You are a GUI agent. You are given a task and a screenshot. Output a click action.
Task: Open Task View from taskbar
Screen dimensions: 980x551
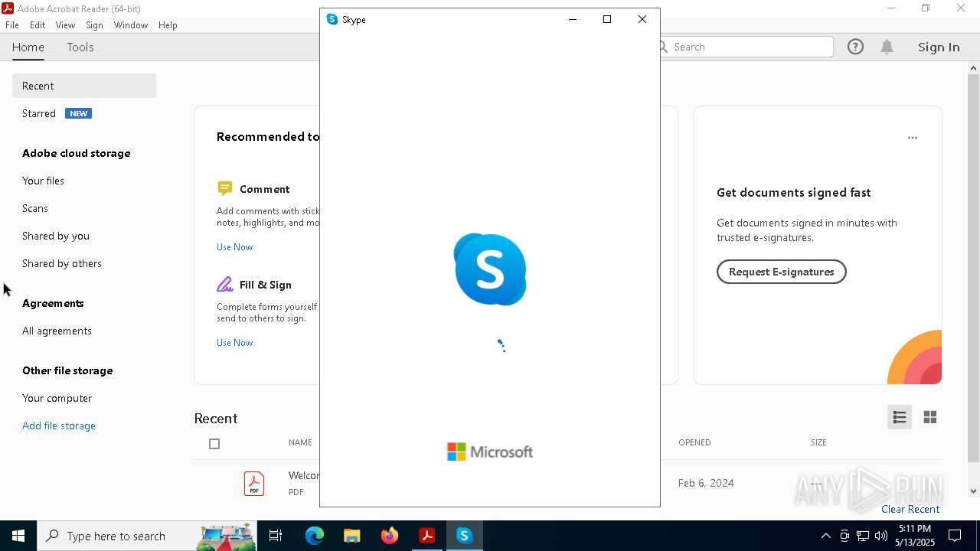pyautogui.click(x=276, y=536)
